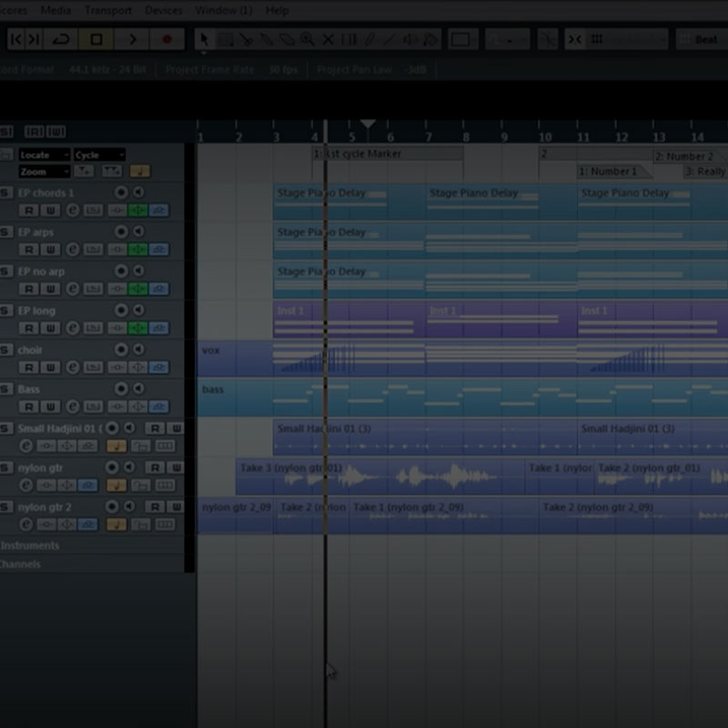Solo the Bass track

[6, 389]
